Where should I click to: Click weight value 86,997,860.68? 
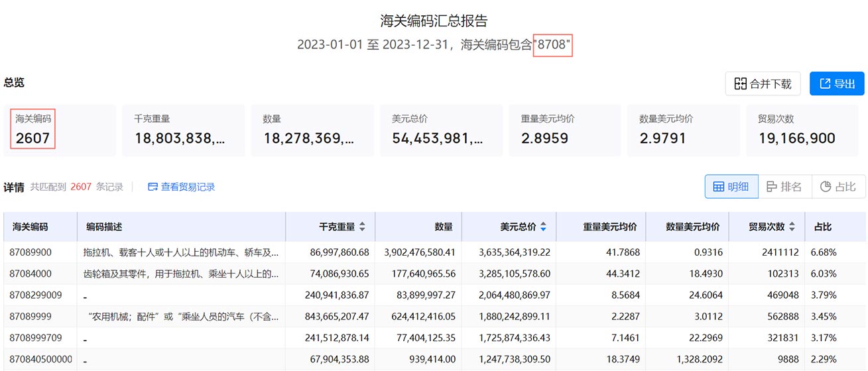coord(339,252)
